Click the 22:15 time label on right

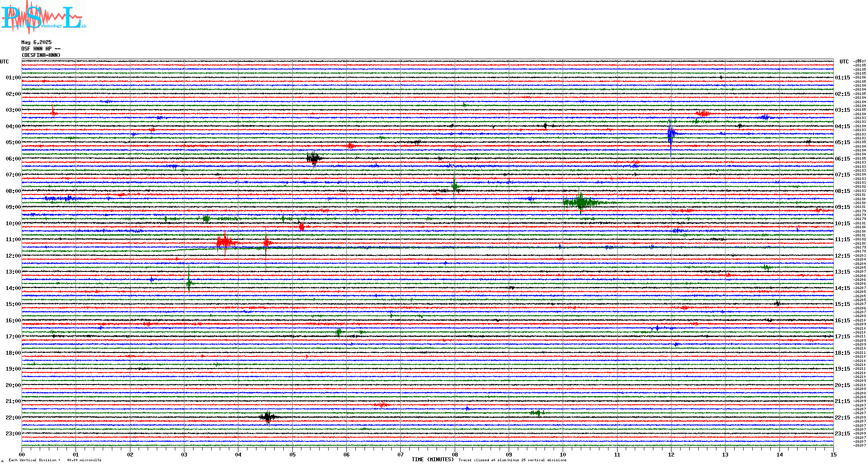843,418
